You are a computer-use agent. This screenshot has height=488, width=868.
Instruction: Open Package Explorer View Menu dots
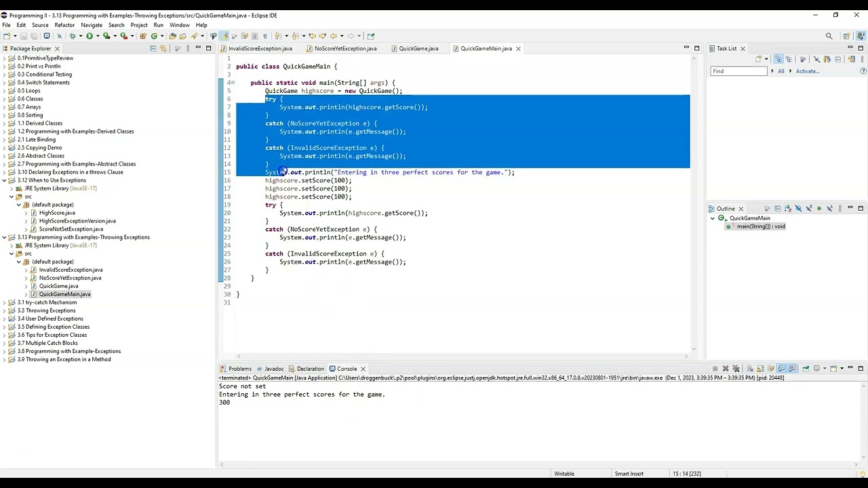[x=187, y=48]
